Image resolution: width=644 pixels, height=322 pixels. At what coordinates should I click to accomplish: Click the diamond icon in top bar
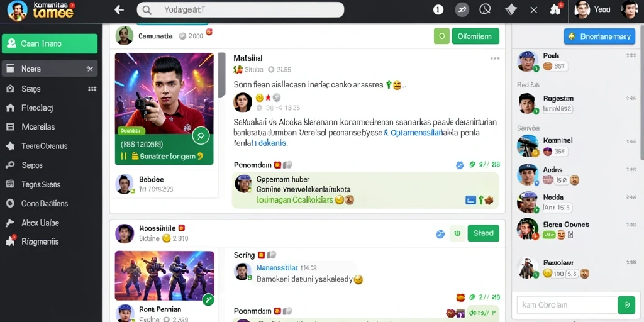[x=511, y=9]
